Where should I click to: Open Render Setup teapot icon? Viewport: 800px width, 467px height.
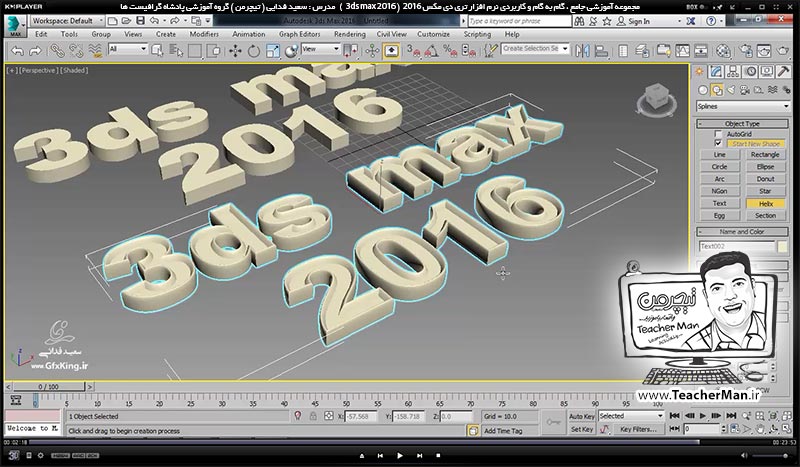click(x=745, y=51)
